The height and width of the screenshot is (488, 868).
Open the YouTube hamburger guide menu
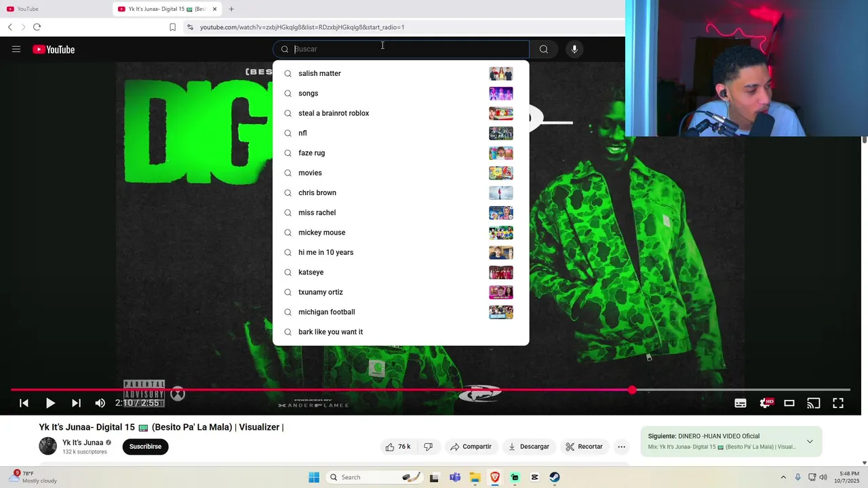point(16,49)
